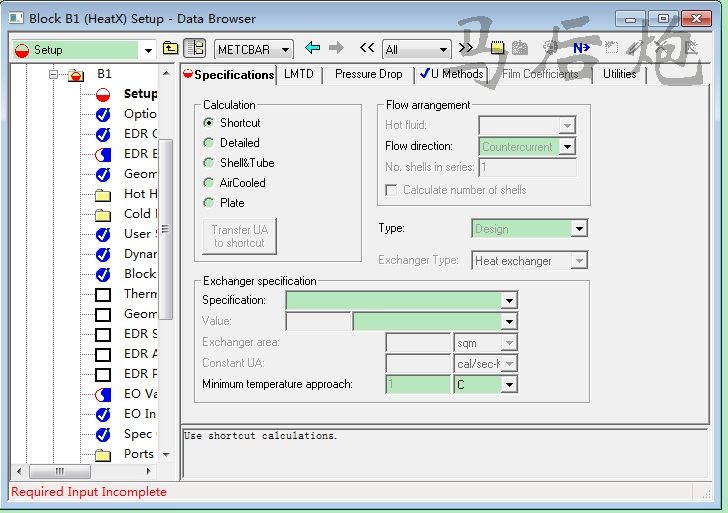This screenshot has width=728, height=513.
Task: Open the METCBAR units dropdown
Action: [285, 49]
